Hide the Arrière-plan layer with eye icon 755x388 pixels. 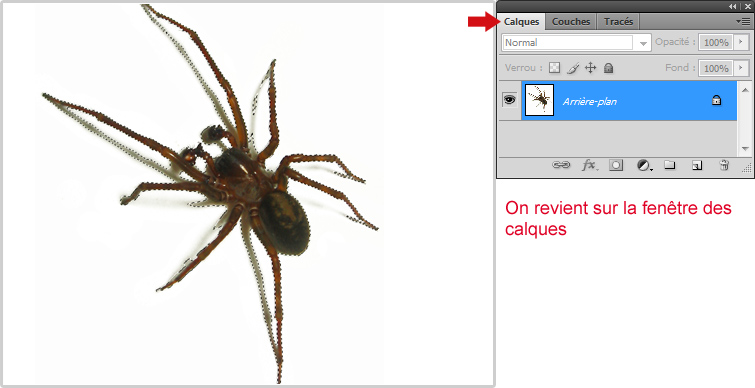tap(509, 100)
